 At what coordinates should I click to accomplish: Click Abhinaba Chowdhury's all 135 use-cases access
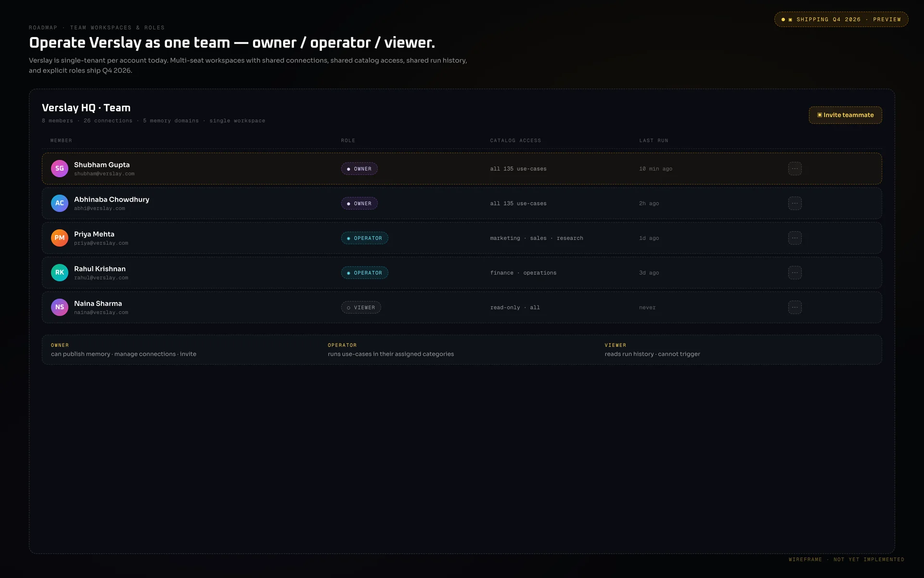[518, 204]
